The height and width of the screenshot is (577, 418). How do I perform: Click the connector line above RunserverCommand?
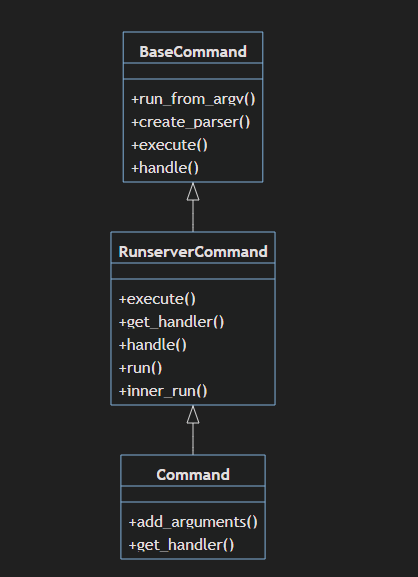coord(193,216)
